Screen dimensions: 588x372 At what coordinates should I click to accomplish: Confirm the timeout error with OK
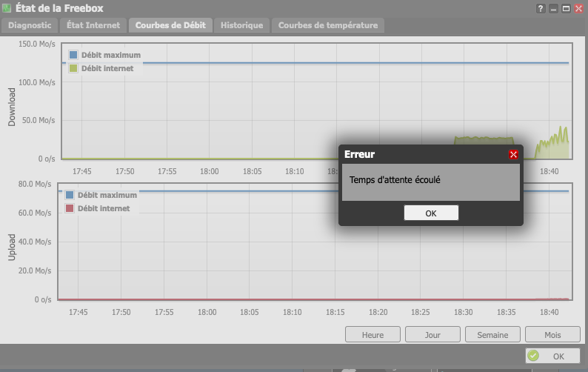[x=431, y=213]
